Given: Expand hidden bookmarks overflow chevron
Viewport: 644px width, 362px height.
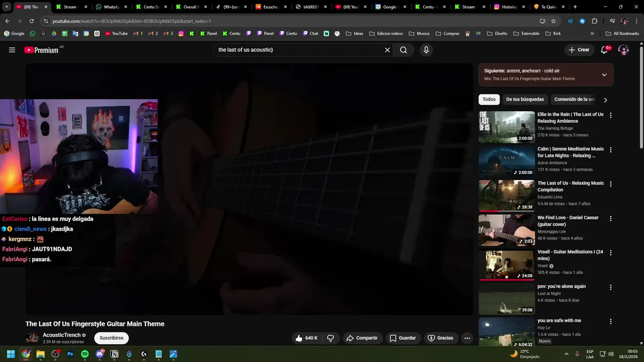Looking at the screenshot, I should [x=592, y=34].
